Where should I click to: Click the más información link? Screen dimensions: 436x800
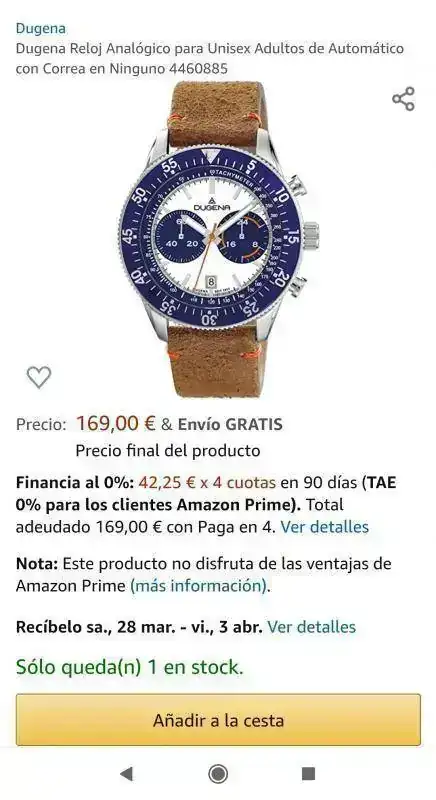coord(199,586)
